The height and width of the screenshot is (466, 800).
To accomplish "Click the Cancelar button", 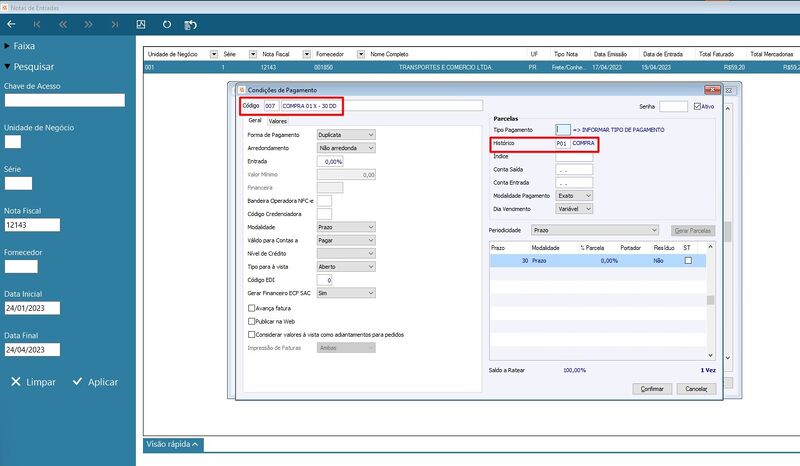I will coord(696,389).
